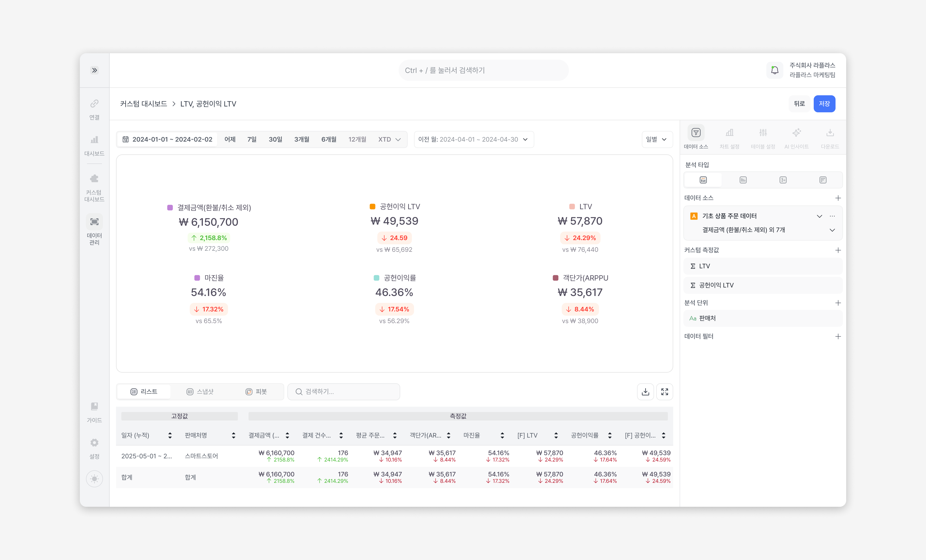The height and width of the screenshot is (560, 926).
Task: Expand 결제금액 (환불/취소 제외) 외 7개 list
Action: (832, 230)
